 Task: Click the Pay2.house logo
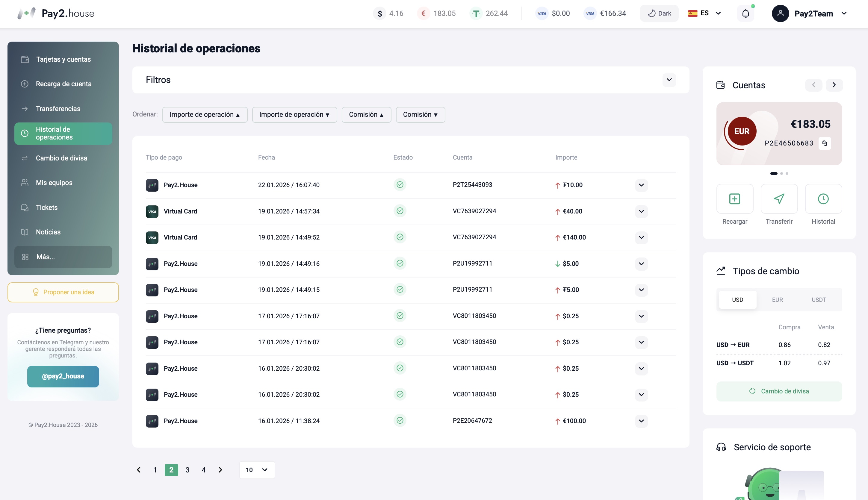[x=56, y=13]
